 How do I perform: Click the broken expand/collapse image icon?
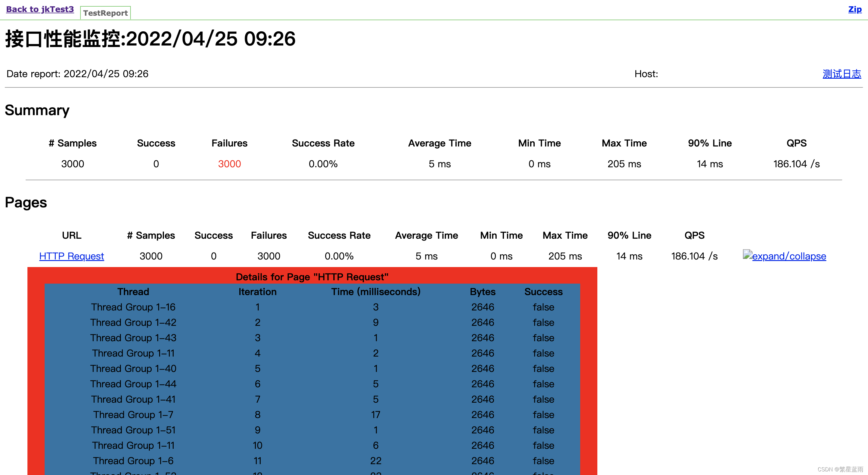point(747,254)
